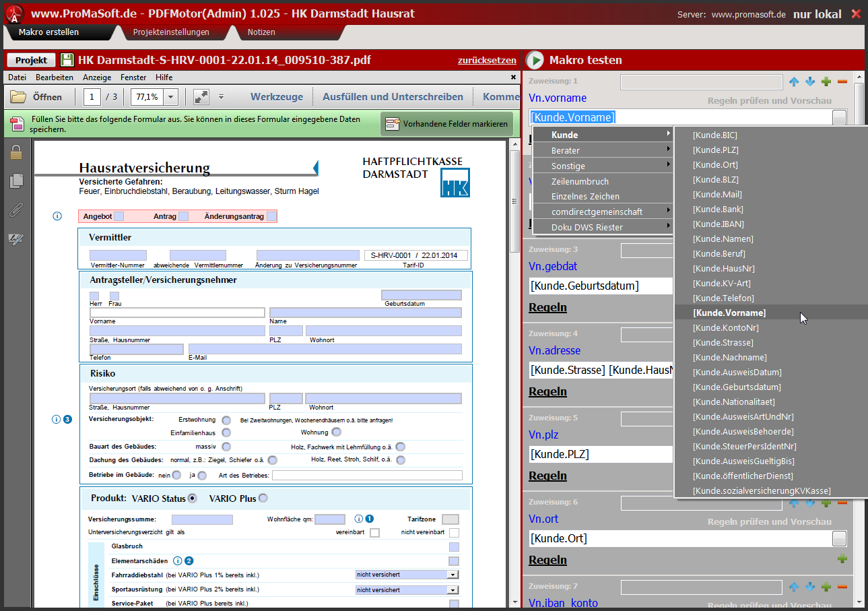Open Regeln link under Vn.gebdat

point(547,307)
